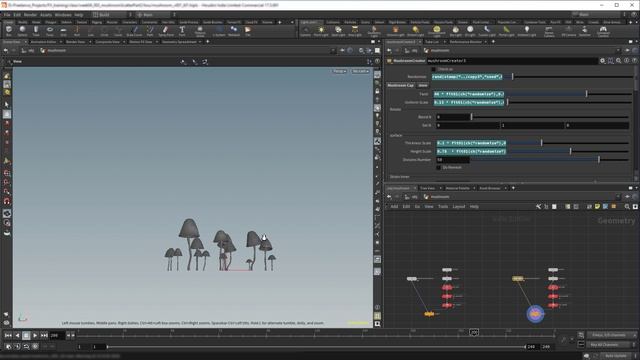The height and width of the screenshot is (360, 640).
Task: Select the Sphere shelf tool
Action: [22, 31]
